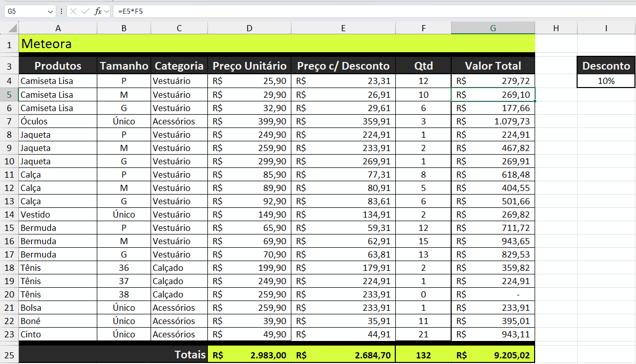Select row 1 header
Viewport: 636px width, 364px height.
click(x=9, y=44)
